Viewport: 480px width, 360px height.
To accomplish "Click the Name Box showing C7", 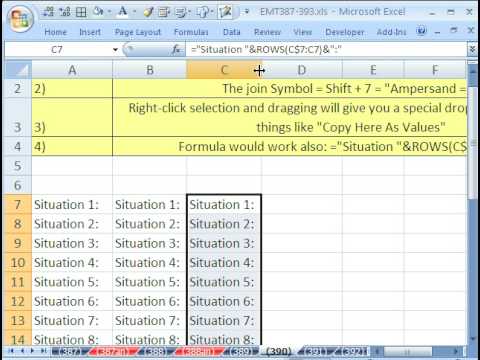I will [x=58, y=50].
